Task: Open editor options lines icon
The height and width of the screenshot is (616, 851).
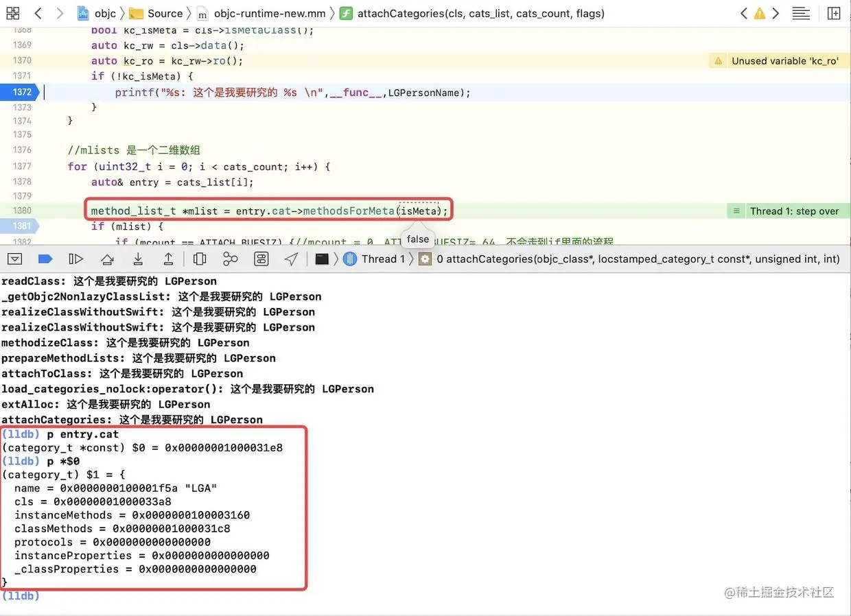Action: pyautogui.click(x=800, y=13)
